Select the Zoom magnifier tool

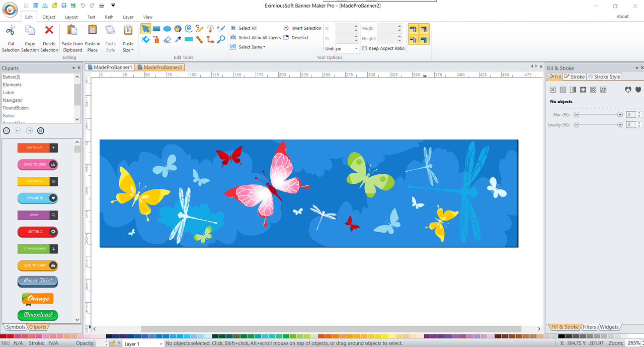pos(221,39)
